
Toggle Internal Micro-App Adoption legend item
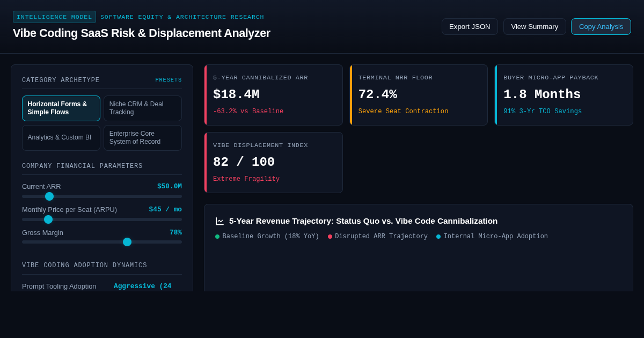point(492,237)
